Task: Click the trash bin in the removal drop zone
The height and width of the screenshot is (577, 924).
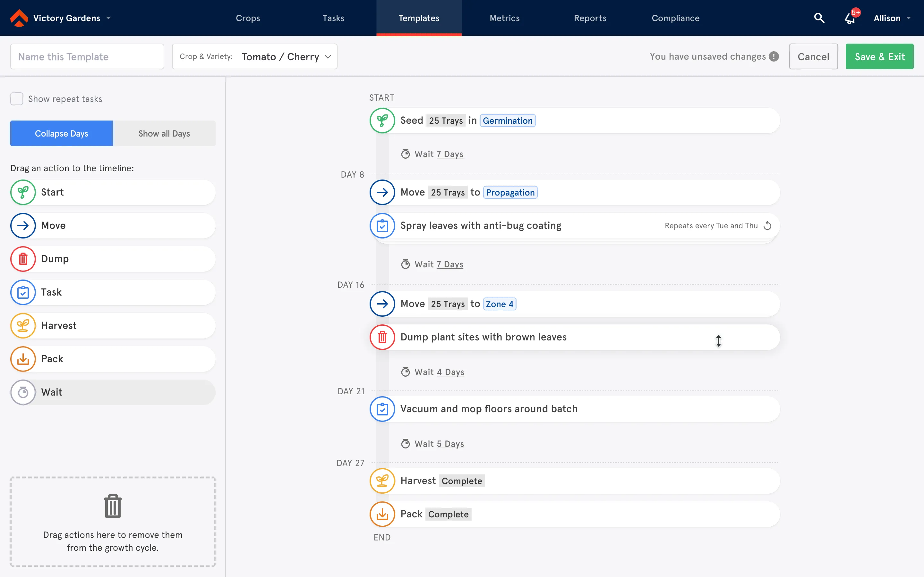Action: point(113,506)
